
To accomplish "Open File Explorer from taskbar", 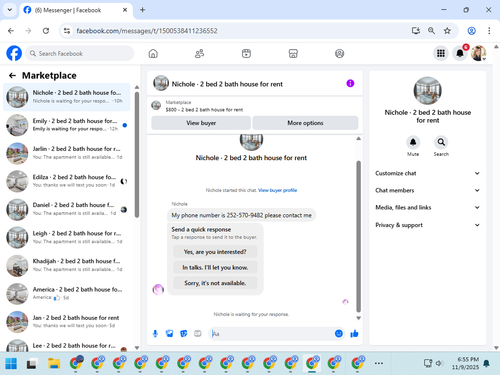I will [54, 363].
